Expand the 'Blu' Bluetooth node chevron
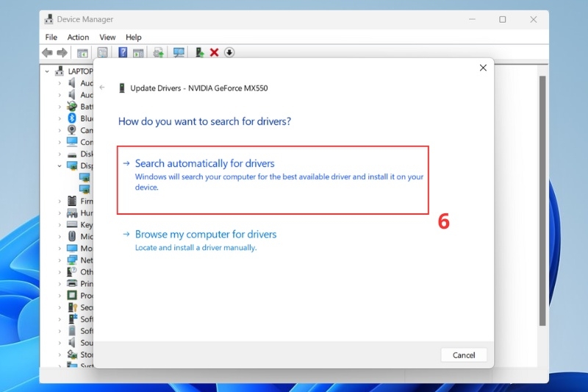The height and width of the screenshot is (392, 588). [60, 118]
